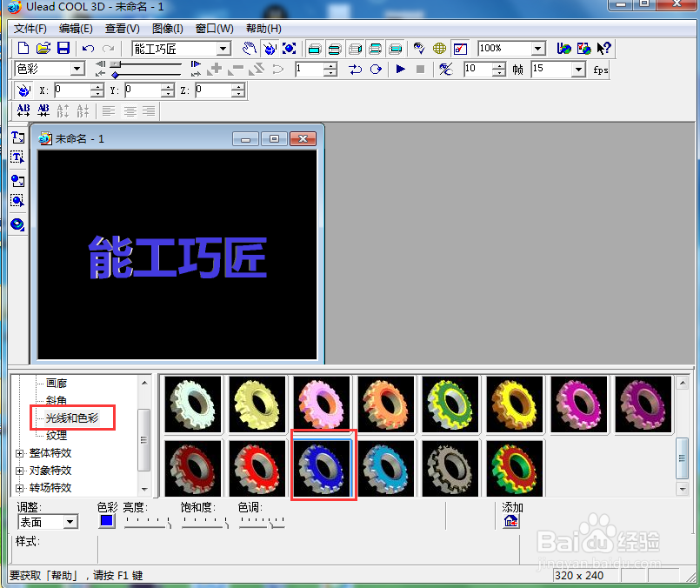Insert a geometric object (blue torus icon)
700x588 pixels.
tap(17, 224)
